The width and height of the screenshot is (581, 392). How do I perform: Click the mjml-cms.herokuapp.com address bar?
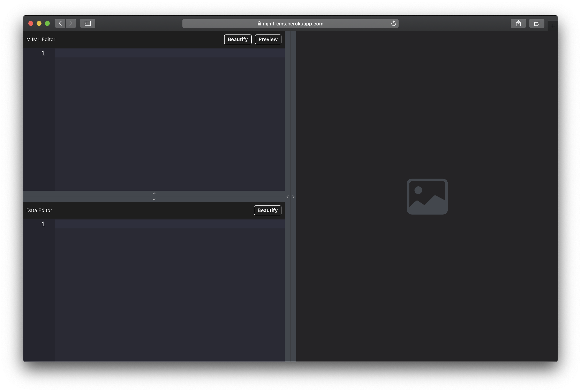pos(293,24)
